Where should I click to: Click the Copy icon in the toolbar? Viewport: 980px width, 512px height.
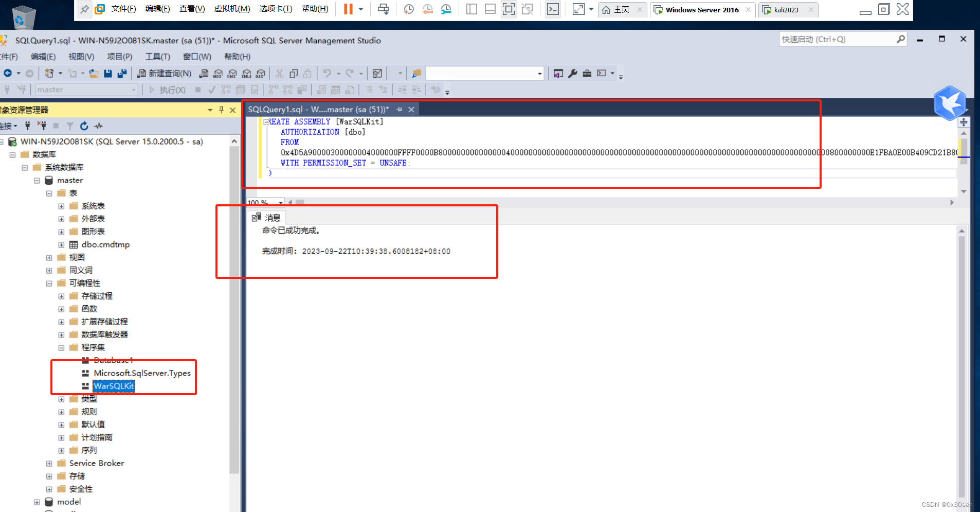pyautogui.click(x=294, y=74)
